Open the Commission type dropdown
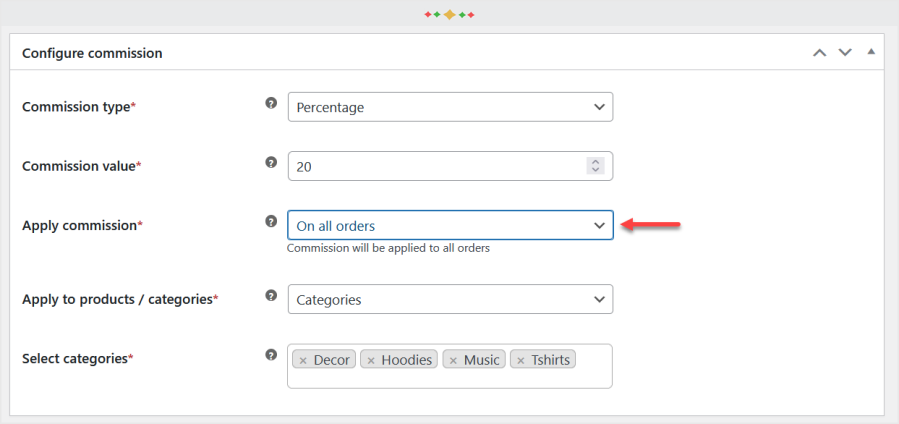Image resolution: width=899 pixels, height=424 pixels. (450, 107)
